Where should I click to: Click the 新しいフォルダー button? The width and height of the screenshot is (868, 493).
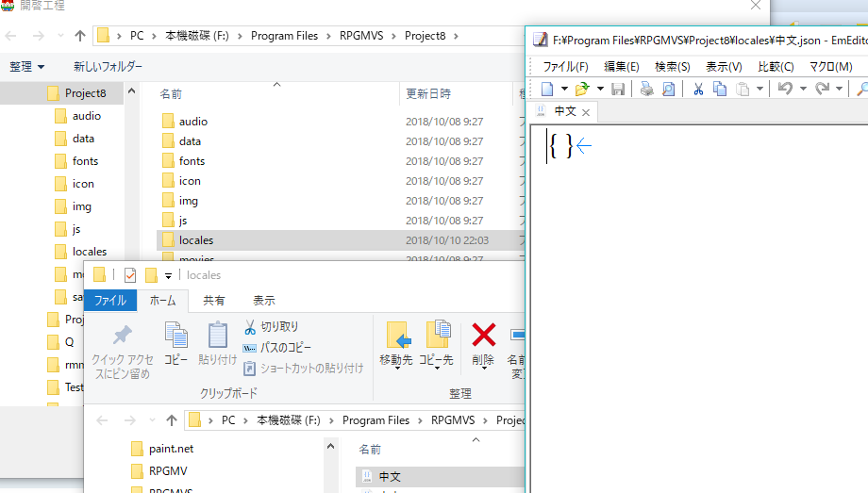[108, 67]
